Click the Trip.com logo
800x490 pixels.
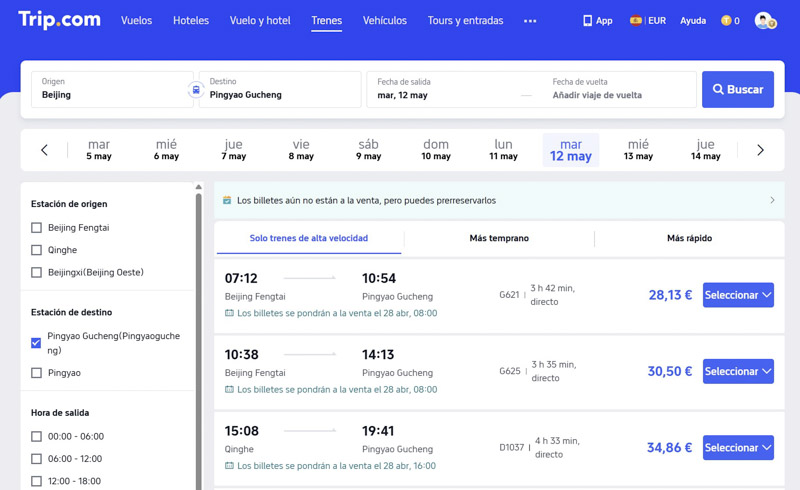[60, 20]
